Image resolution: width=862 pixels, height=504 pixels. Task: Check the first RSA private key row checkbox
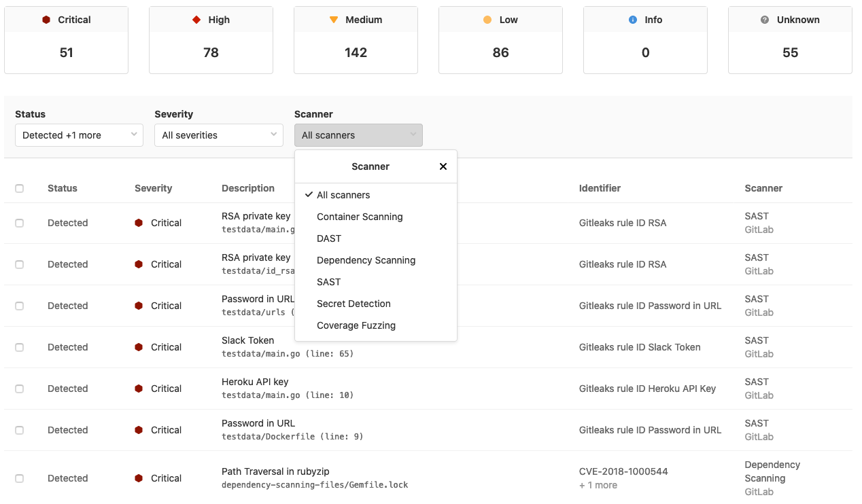click(x=19, y=223)
